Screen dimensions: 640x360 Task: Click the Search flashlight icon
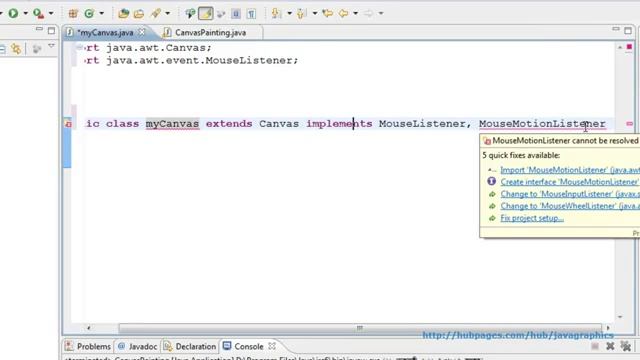coord(156,13)
